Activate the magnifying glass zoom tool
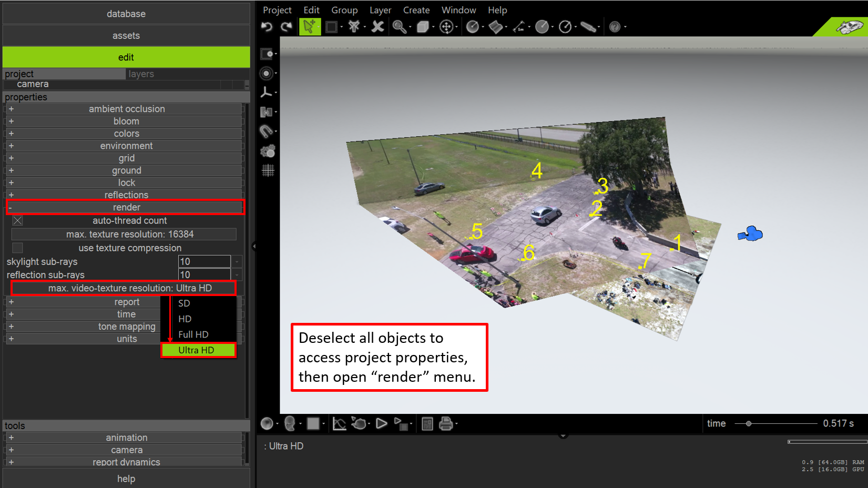The height and width of the screenshot is (488, 868). click(x=399, y=27)
